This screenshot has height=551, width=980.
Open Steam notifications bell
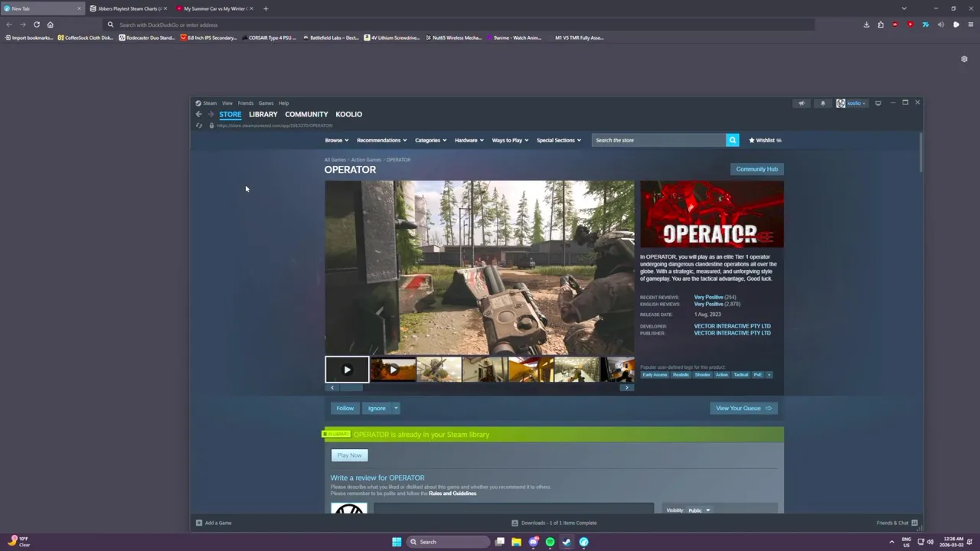tap(823, 103)
